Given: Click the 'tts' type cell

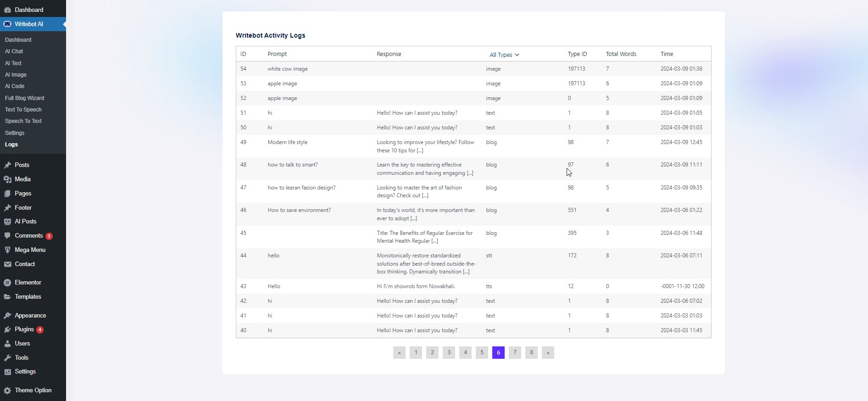Looking at the screenshot, I should (489, 286).
